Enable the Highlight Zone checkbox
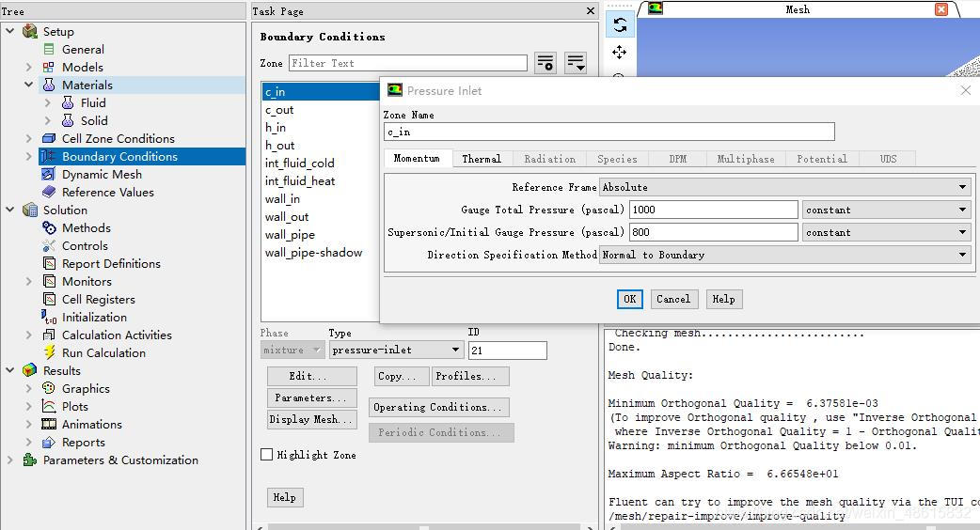The image size is (980, 530). 267,455
